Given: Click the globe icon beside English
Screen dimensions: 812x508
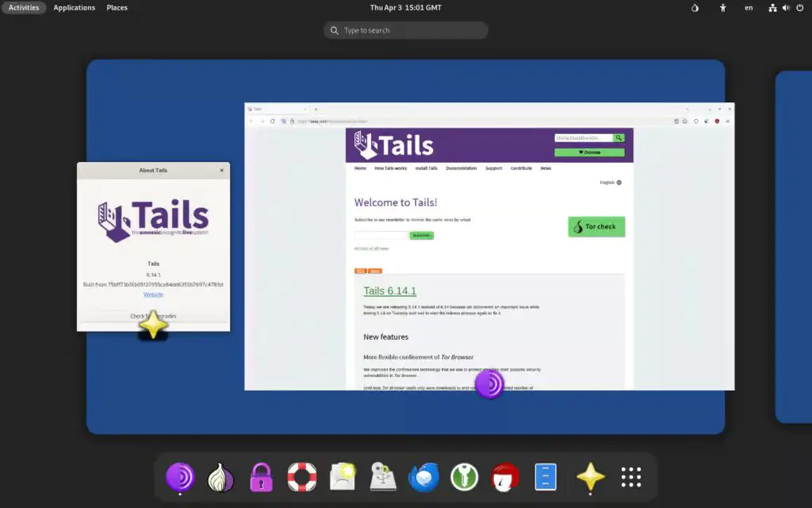Looking at the screenshot, I should [x=619, y=183].
